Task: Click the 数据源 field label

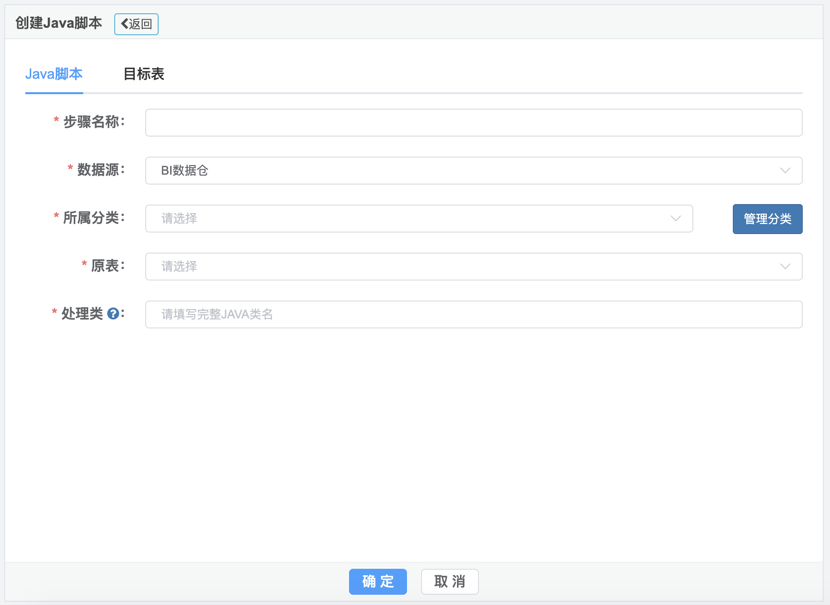Action: (100, 170)
